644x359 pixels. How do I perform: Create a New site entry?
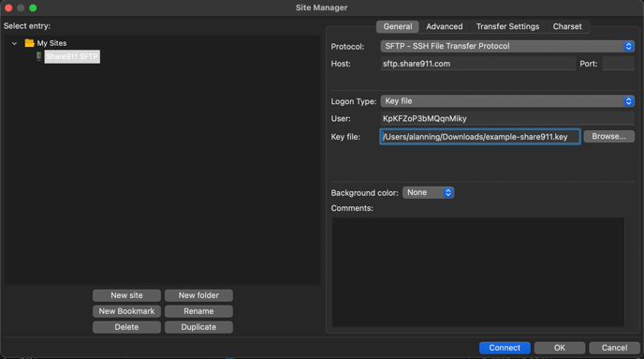pos(126,295)
